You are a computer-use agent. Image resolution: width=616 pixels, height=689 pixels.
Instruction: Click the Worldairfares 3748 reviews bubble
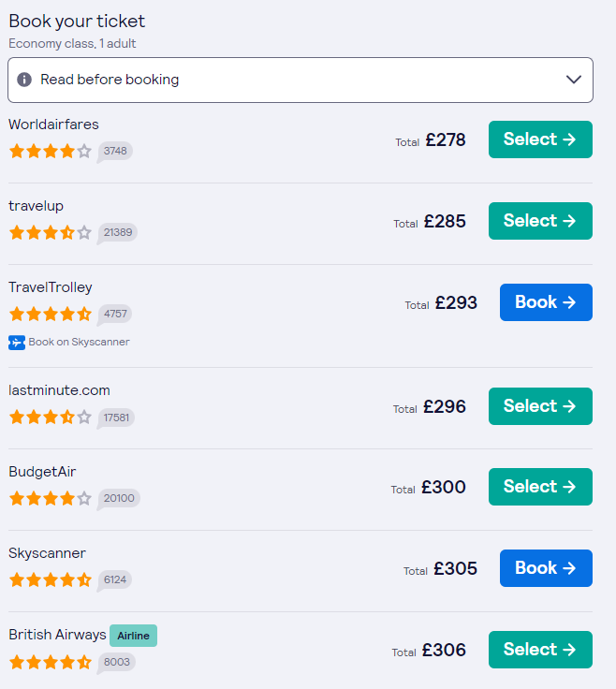(x=115, y=151)
